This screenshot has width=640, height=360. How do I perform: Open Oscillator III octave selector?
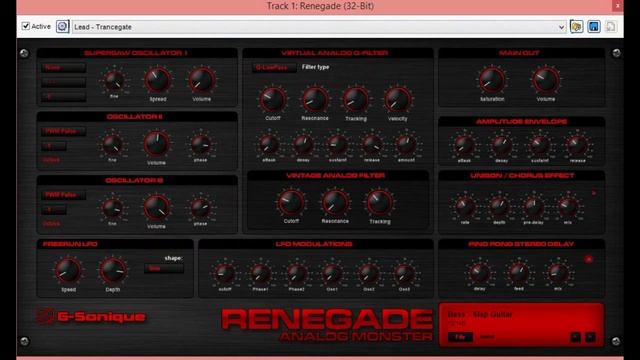pyautogui.click(x=53, y=210)
